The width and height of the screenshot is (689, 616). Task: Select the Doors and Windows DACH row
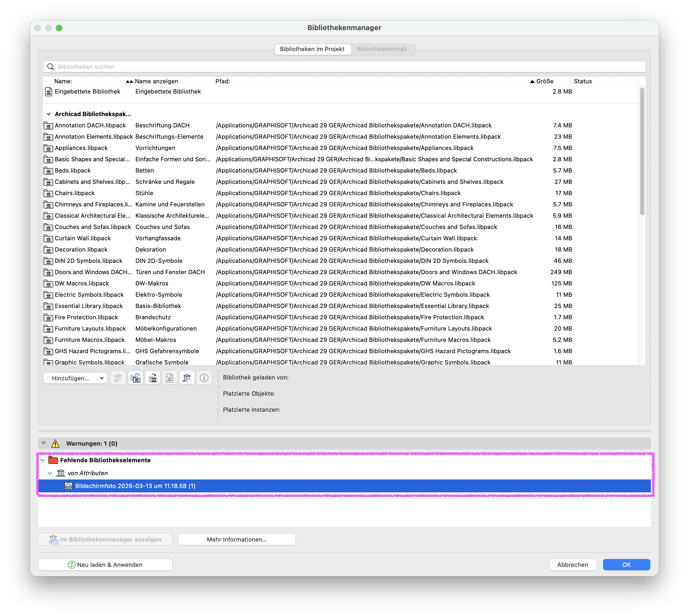(x=341, y=272)
